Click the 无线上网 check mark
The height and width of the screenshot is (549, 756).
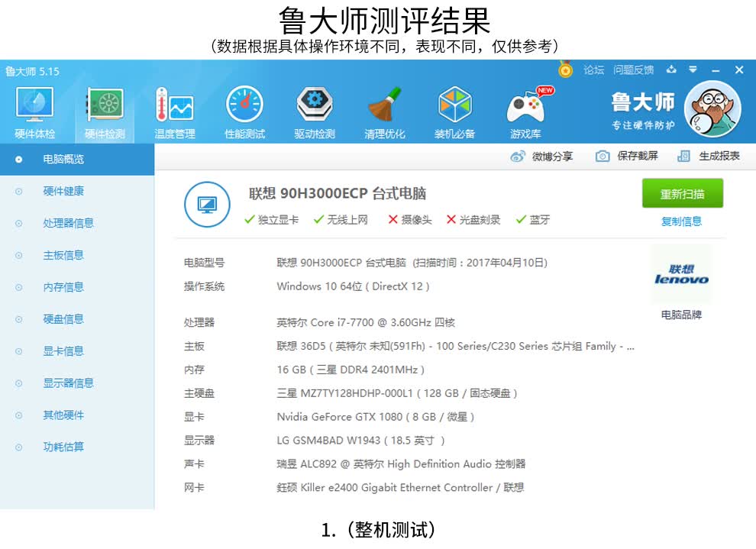tap(318, 220)
